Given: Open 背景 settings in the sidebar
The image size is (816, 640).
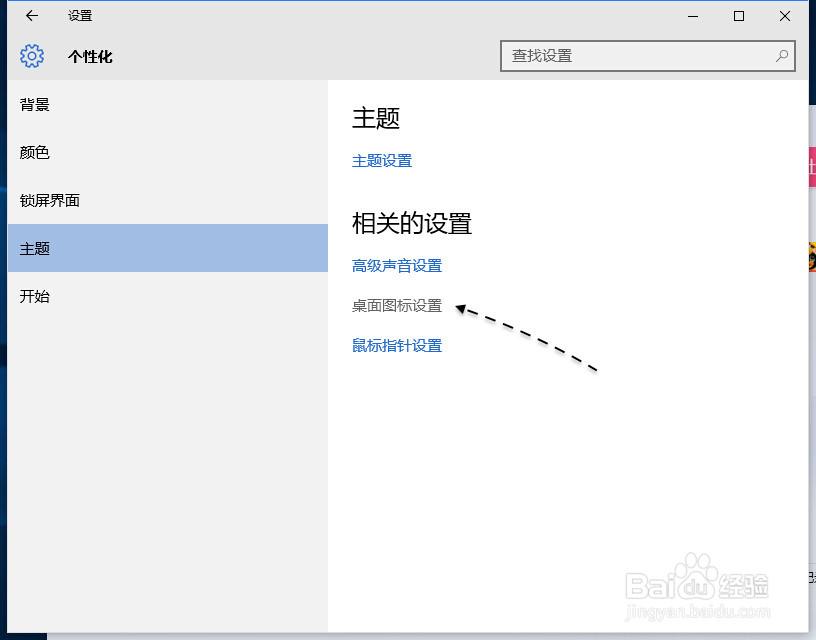Looking at the screenshot, I should click(34, 104).
